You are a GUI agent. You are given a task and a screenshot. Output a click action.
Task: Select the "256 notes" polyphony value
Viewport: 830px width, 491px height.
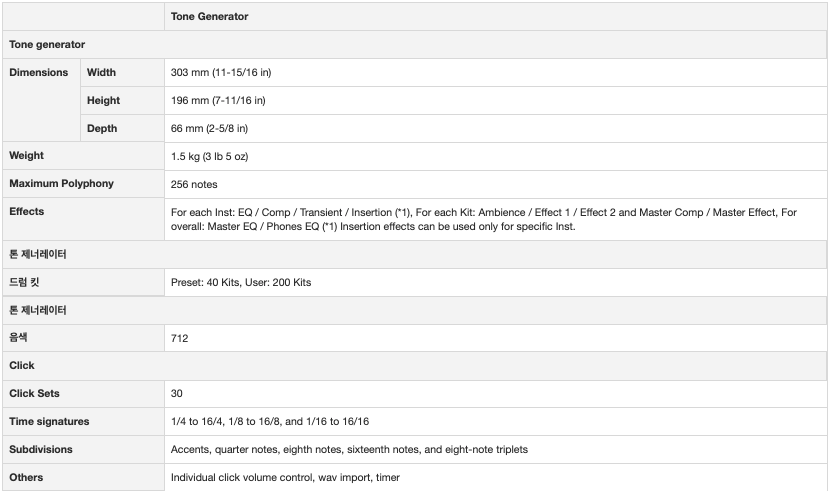point(194,185)
